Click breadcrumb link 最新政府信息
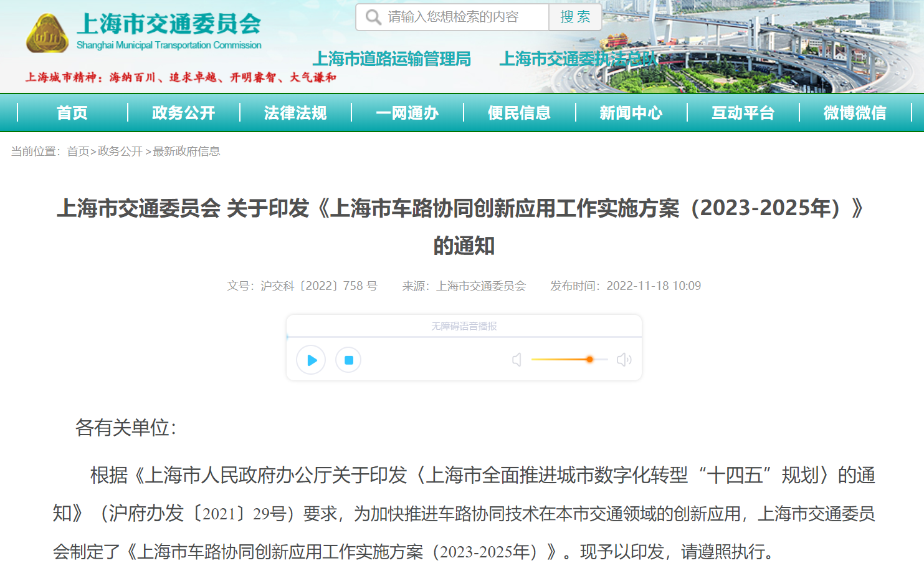 click(x=186, y=152)
